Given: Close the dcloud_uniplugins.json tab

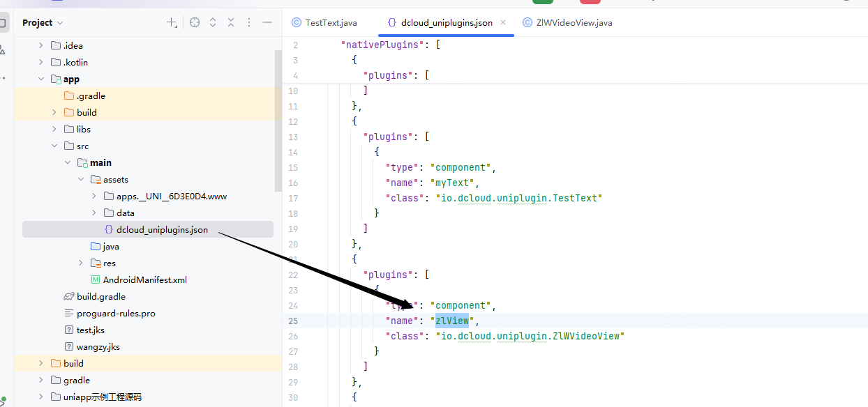Looking at the screenshot, I should (503, 22).
